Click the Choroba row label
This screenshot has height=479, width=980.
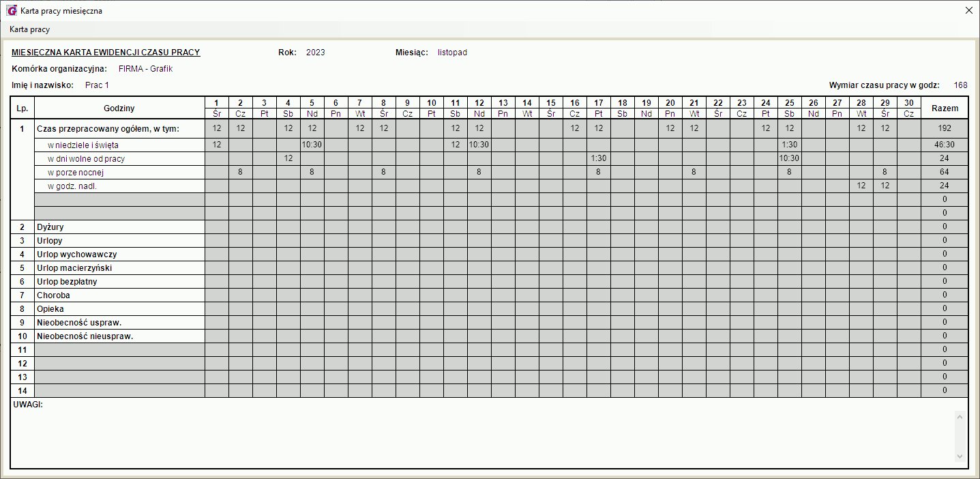(53, 295)
